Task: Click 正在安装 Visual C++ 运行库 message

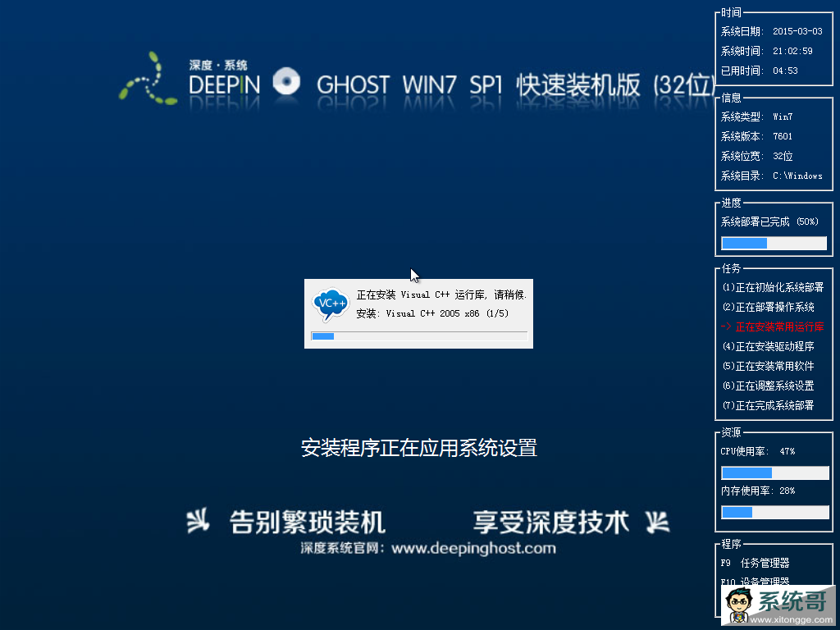Action: [x=441, y=294]
